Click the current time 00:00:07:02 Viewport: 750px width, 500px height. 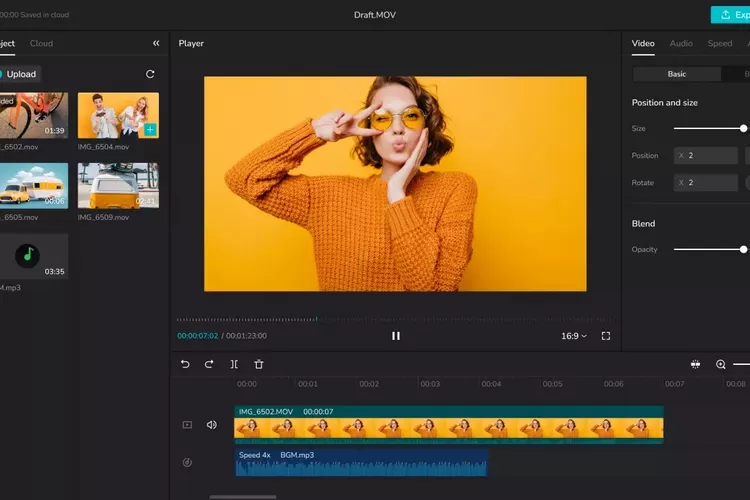198,336
